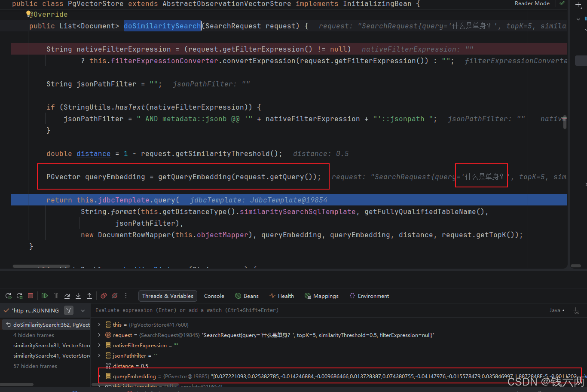Step over the current line

click(67, 296)
